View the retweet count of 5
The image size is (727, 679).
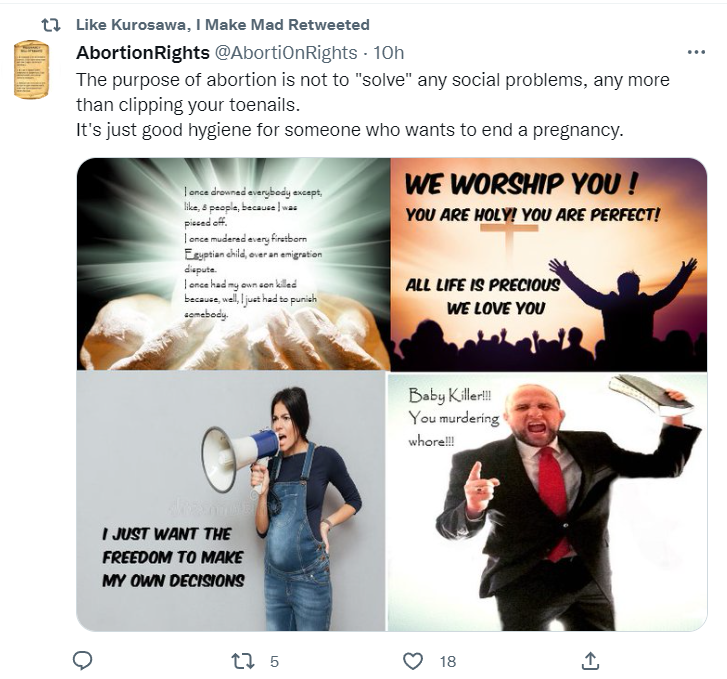click(x=274, y=661)
